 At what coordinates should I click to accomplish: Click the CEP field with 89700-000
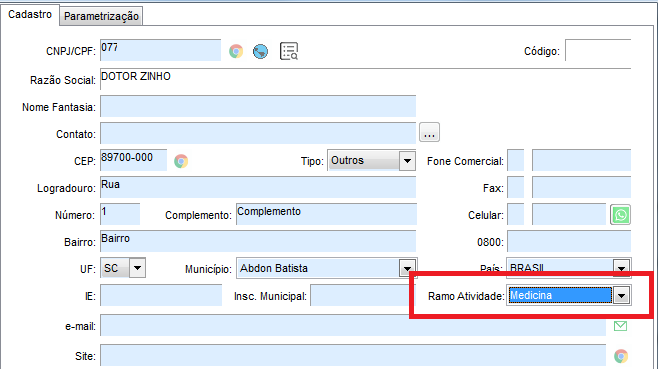133,160
